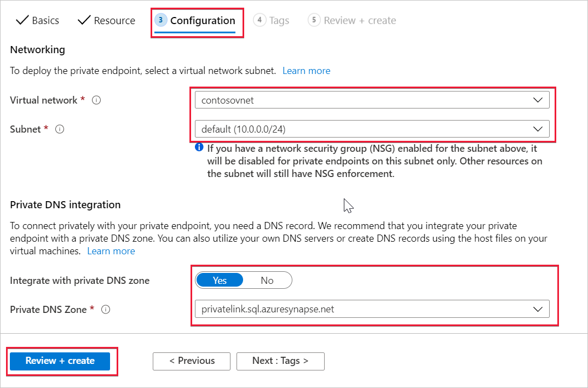Viewport: 588px width, 388px height.
Task: Click the step 3 Configuration number circle
Action: (x=161, y=20)
